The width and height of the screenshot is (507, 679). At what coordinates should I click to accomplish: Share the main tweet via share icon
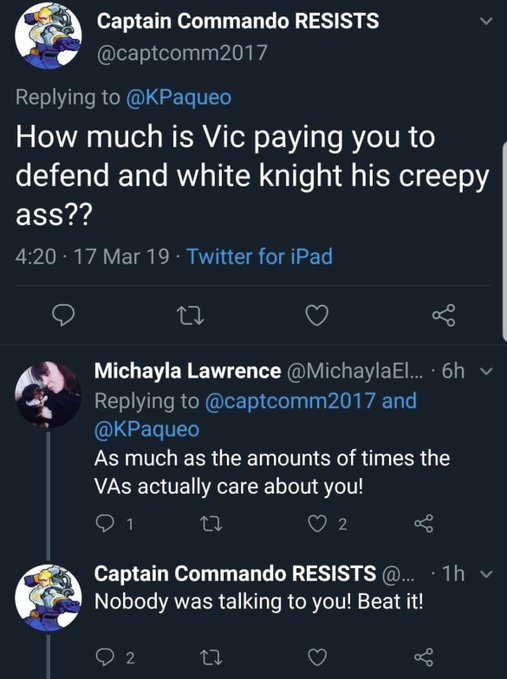pyautogui.click(x=444, y=315)
